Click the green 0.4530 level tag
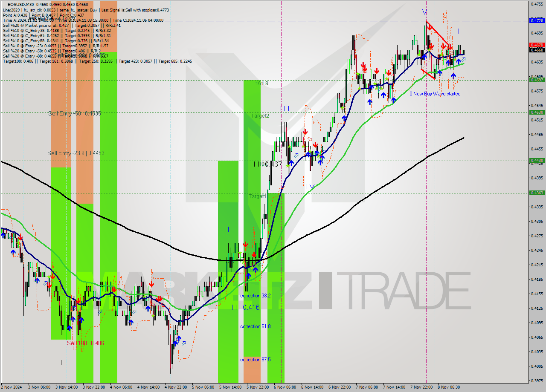The image size is (546, 392). (537, 112)
